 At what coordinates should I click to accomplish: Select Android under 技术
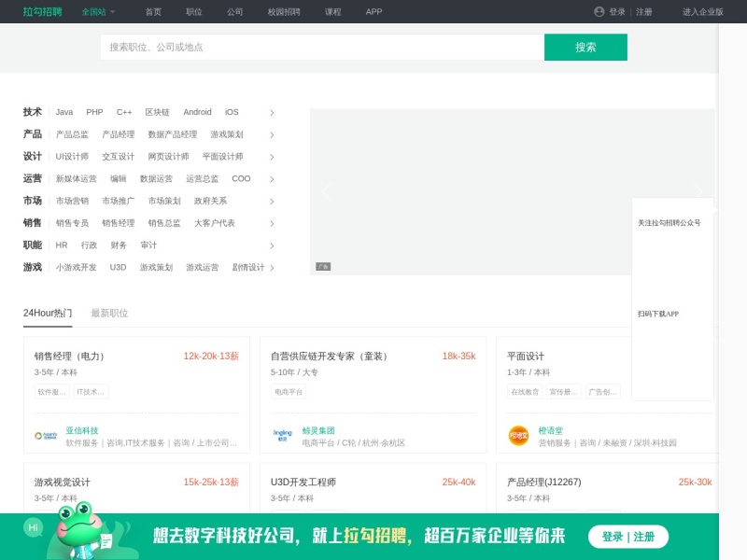click(x=197, y=112)
